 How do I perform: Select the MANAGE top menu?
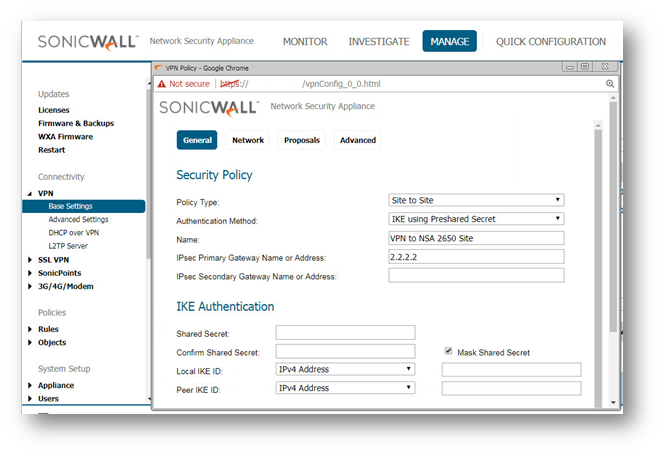pos(450,41)
